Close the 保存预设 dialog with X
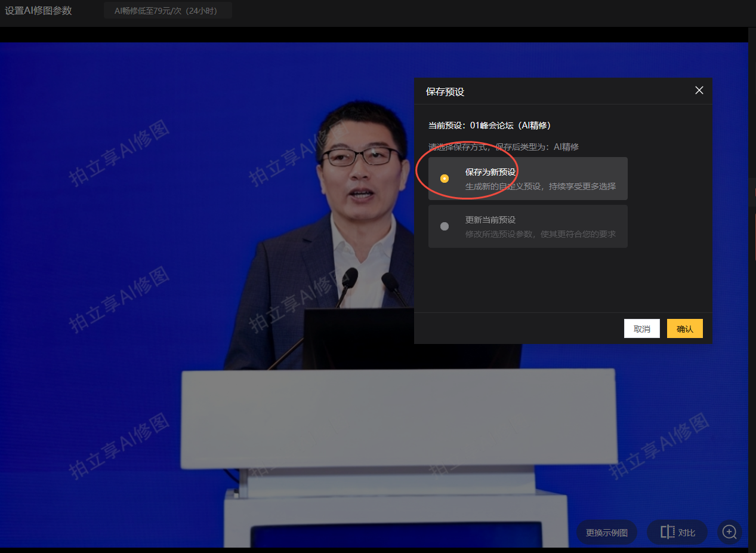 pyautogui.click(x=699, y=91)
